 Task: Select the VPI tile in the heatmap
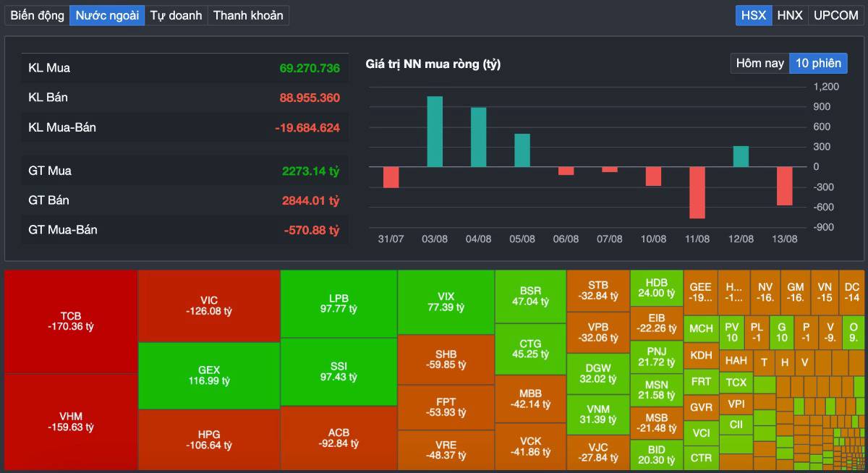(x=736, y=404)
